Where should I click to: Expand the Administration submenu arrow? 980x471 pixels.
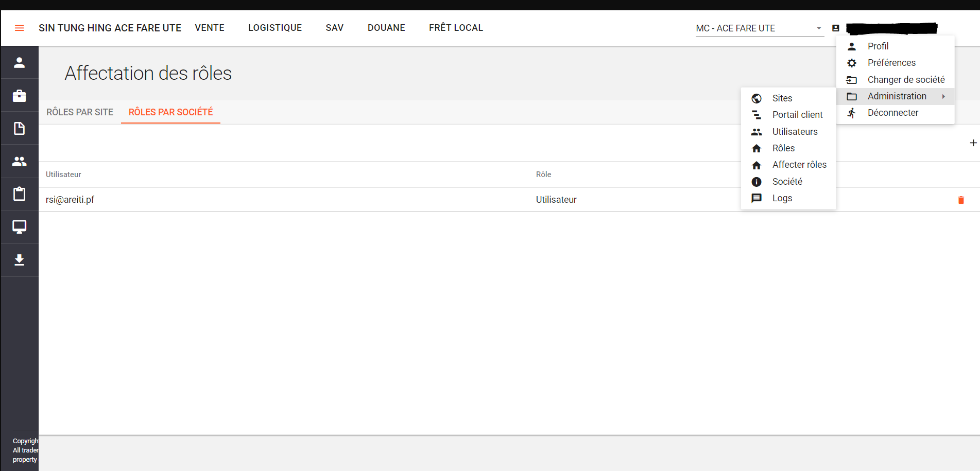943,96
